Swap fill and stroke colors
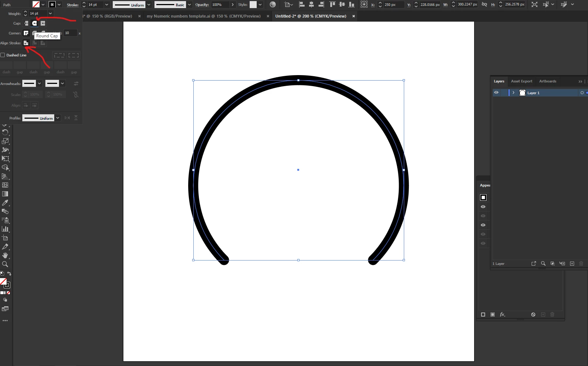 coord(9,274)
